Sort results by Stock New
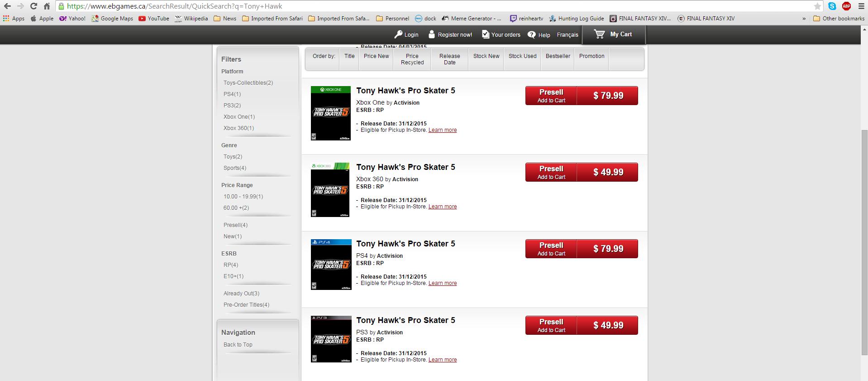This screenshot has height=381, width=868. tap(486, 56)
